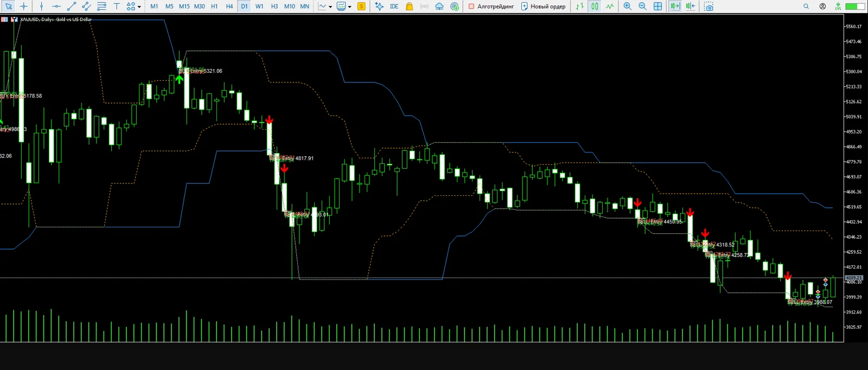Select the horizontal line tool
The height and width of the screenshot is (370, 868).
56,7
